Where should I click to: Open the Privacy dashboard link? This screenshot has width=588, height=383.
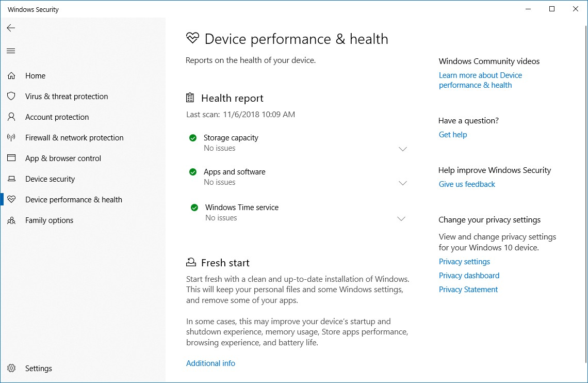point(469,275)
